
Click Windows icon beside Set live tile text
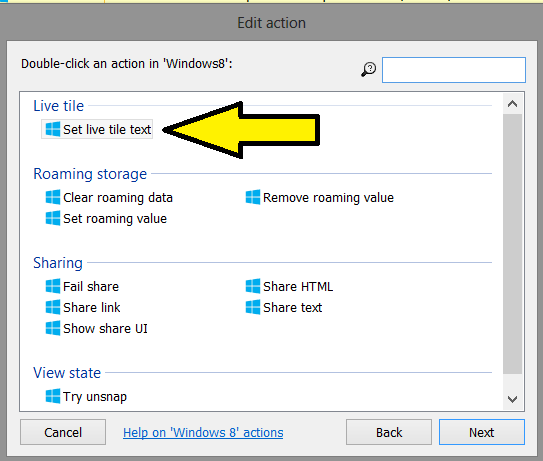coord(53,129)
